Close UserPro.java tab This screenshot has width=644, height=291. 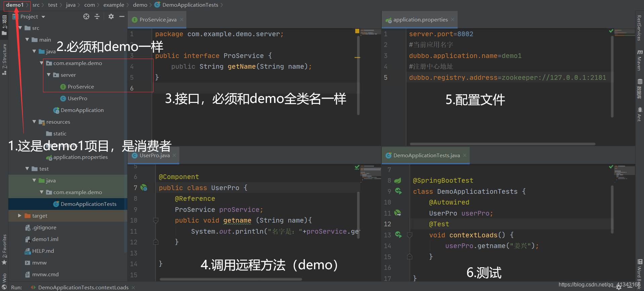pyautogui.click(x=174, y=155)
